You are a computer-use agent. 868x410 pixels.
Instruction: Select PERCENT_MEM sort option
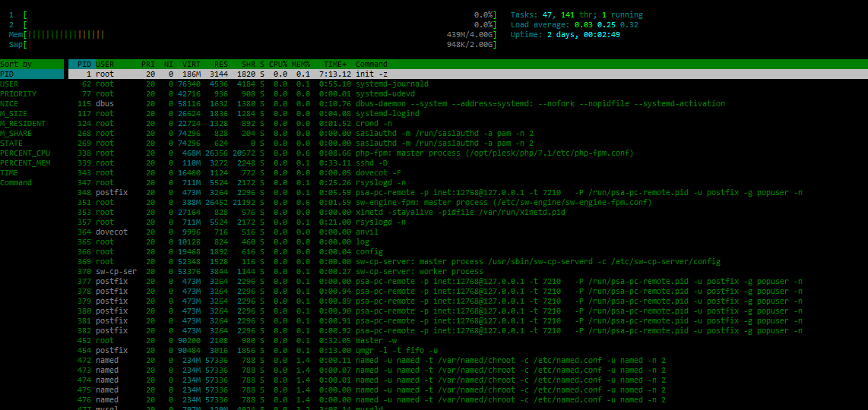click(x=24, y=162)
